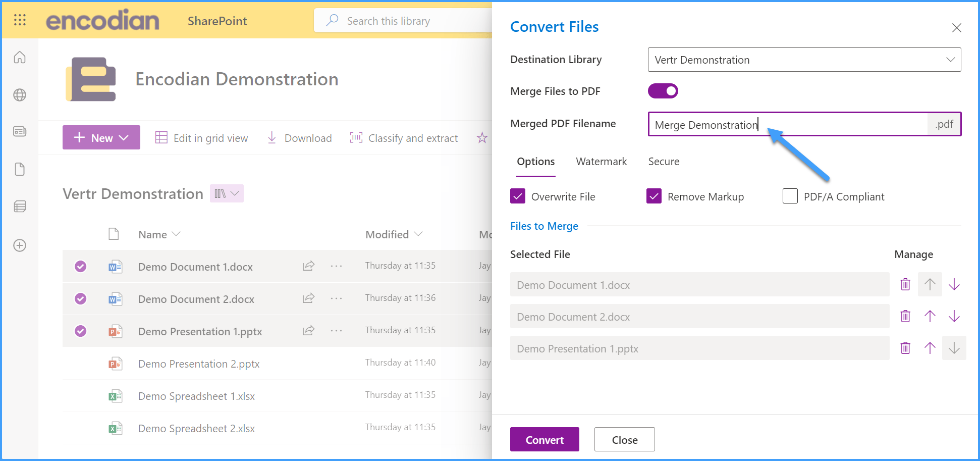The height and width of the screenshot is (461, 980).
Task: Enable PDF/A Compliant
Action: [x=790, y=196]
